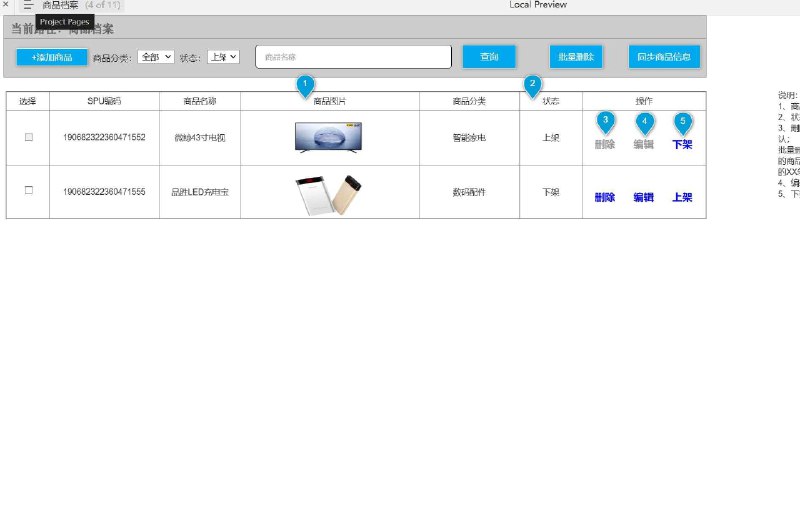Click 下架 link in the 微鲸43寸电视 row

click(683, 144)
